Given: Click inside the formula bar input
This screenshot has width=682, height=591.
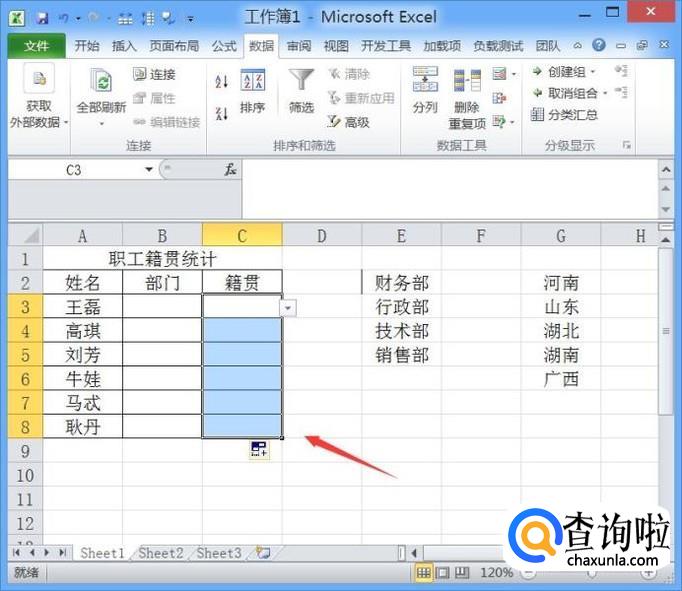Looking at the screenshot, I should pos(450,189).
